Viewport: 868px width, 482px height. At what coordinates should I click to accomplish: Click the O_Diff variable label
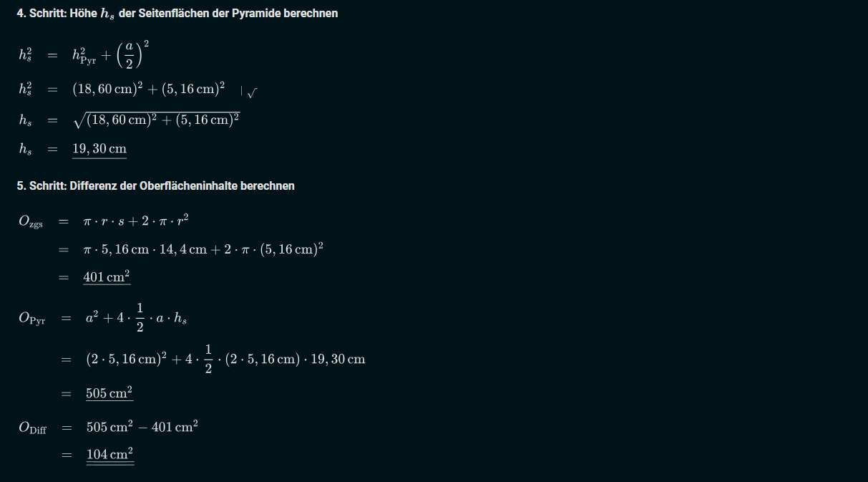click(x=32, y=428)
